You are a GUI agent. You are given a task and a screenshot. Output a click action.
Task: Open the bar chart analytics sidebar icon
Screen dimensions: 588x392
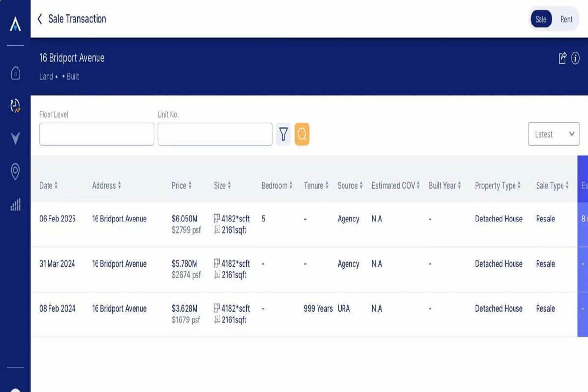tap(15, 204)
